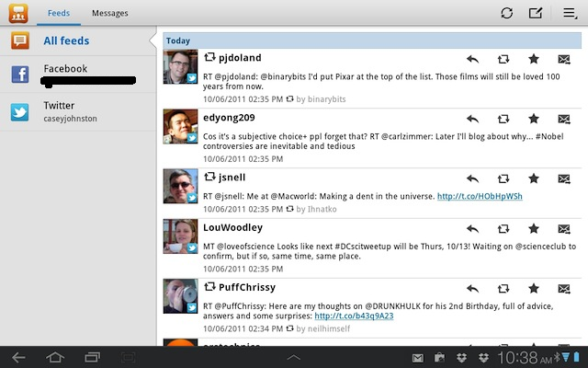View PuffChrissy's profile picture
The image size is (588, 368).
click(x=180, y=296)
